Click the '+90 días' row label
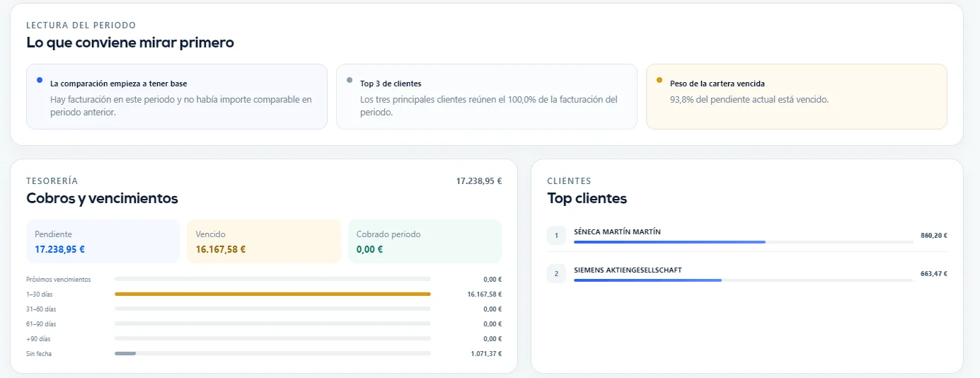The height and width of the screenshot is (378, 980). 39,339
